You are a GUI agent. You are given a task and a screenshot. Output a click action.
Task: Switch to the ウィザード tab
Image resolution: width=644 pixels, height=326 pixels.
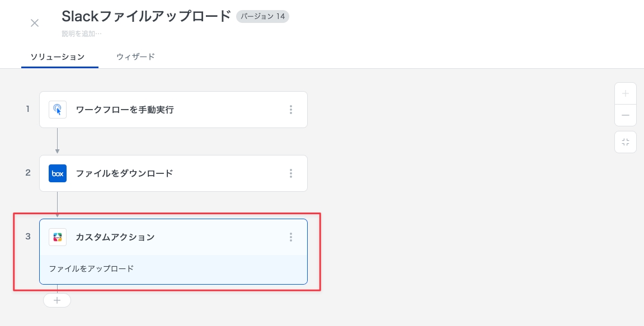(x=135, y=57)
